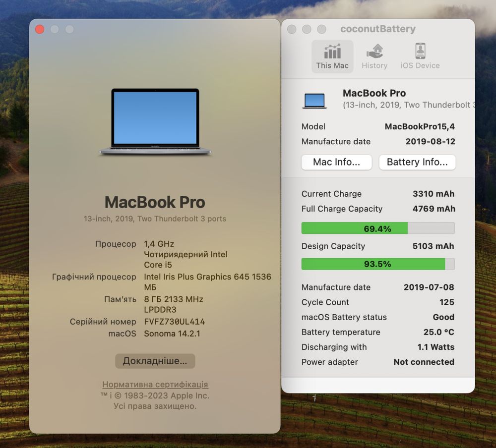Click the Current Charge value 3310 mAh
This screenshot has height=448, width=496.
(434, 194)
